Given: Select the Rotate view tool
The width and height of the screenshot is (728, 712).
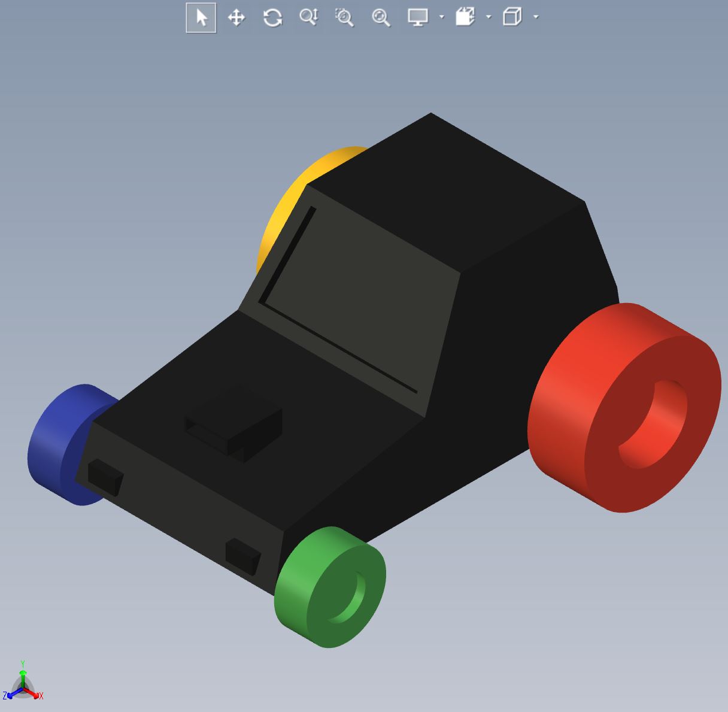Looking at the screenshot, I should [272, 17].
